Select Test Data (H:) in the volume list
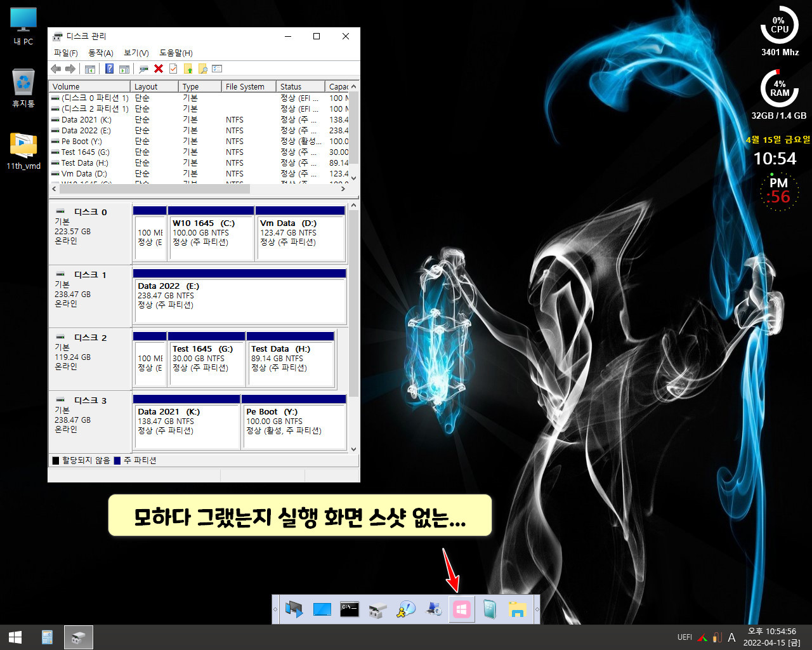 (199, 162)
